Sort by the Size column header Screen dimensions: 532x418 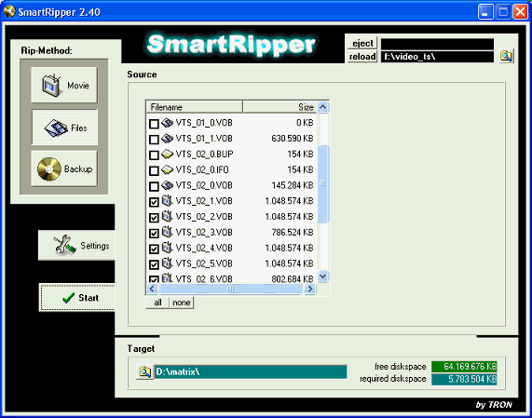click(x=280, y=107)
